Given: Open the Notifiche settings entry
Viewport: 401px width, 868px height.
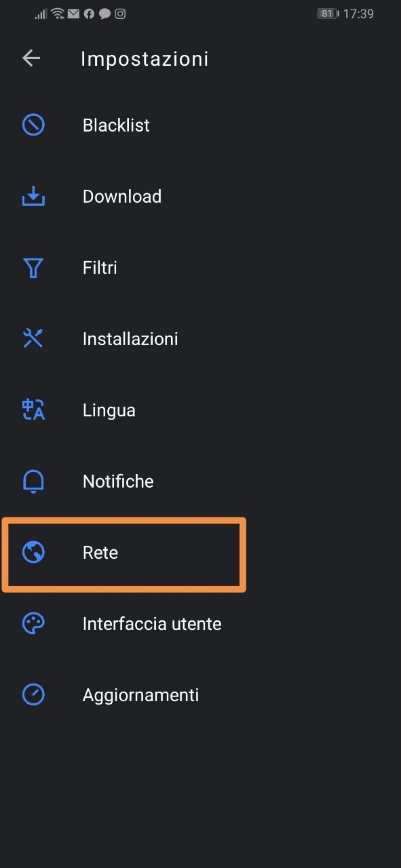Looking at the screenshot, I should 117,481.
